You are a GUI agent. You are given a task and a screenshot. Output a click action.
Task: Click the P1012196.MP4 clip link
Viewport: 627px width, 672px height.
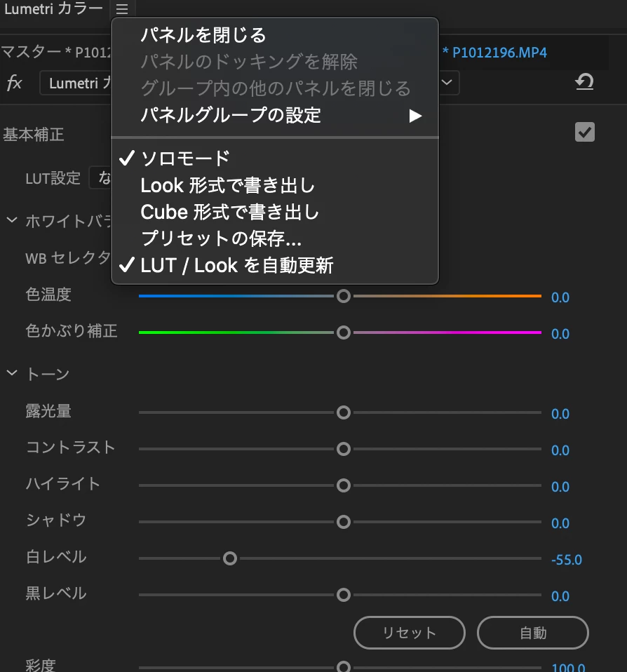[500, 53]
